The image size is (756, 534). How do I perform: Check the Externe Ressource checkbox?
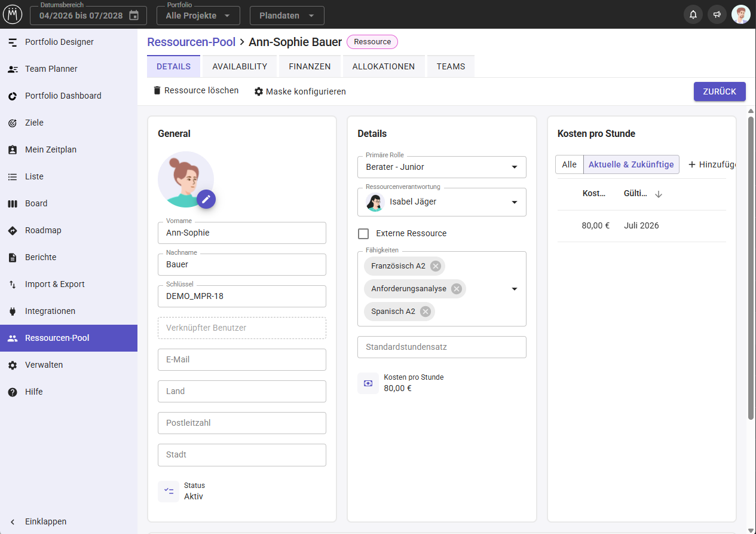363,234
